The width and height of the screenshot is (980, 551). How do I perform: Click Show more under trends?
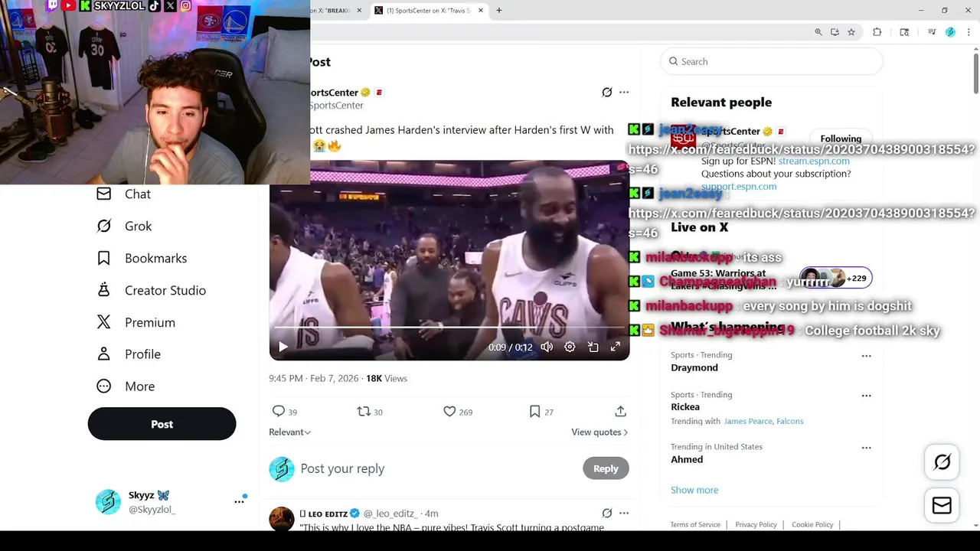click(694, 490)
